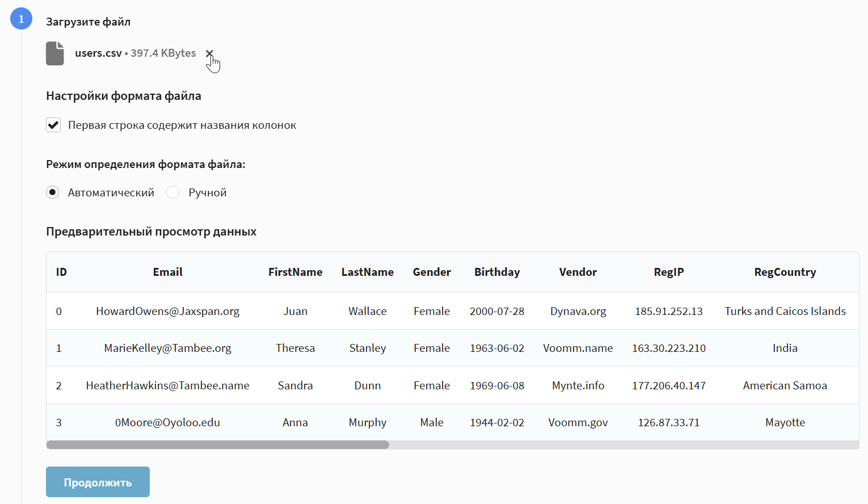Click first name Juan cell
This screenshot has height=504, width=868.
point(296,311)
